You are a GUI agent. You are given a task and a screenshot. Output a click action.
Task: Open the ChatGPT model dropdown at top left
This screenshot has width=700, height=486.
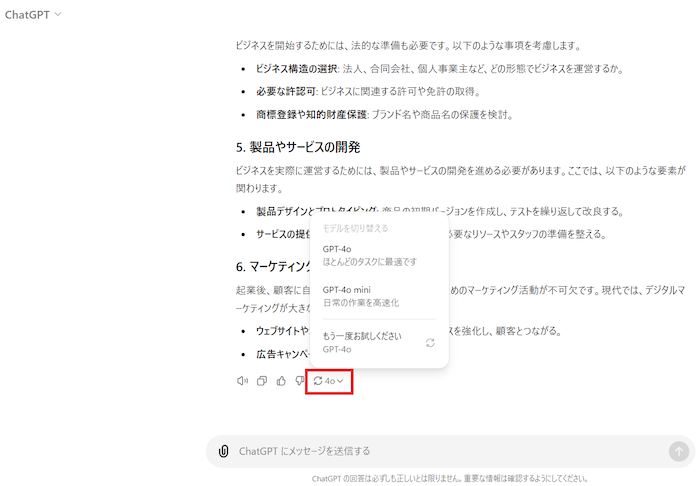pyautogui.click(x=33, y=14)
